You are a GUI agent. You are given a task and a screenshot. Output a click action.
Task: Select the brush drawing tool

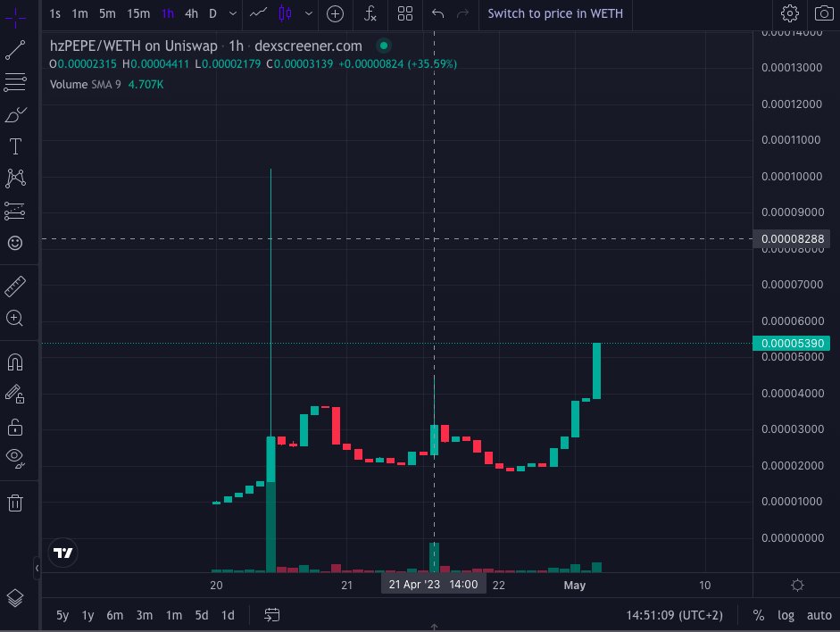coord(15,114)
